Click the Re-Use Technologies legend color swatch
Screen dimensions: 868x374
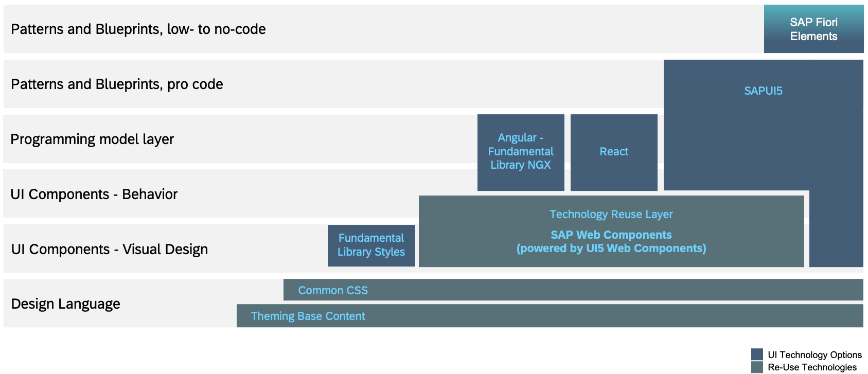coord(757,367)
